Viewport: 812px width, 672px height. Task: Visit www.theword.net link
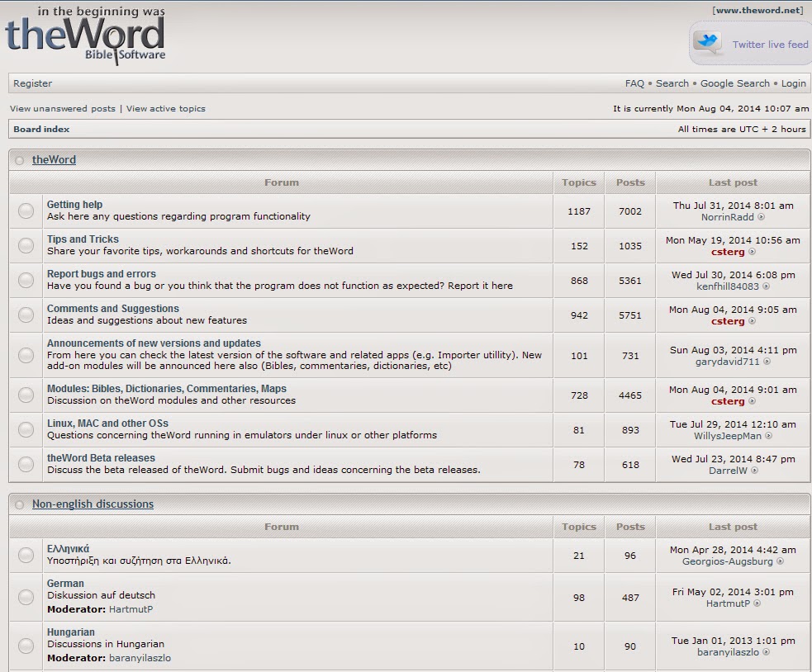tap(757, 11)
